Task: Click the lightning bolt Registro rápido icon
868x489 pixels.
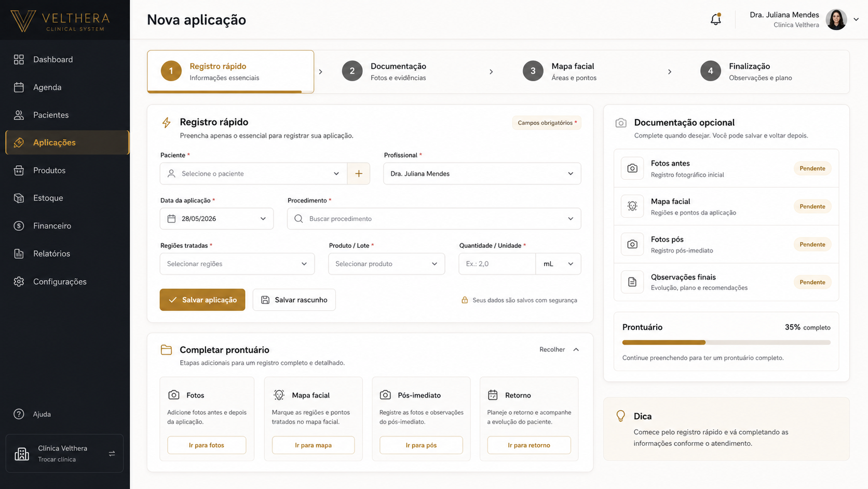Action: (166, 123)
